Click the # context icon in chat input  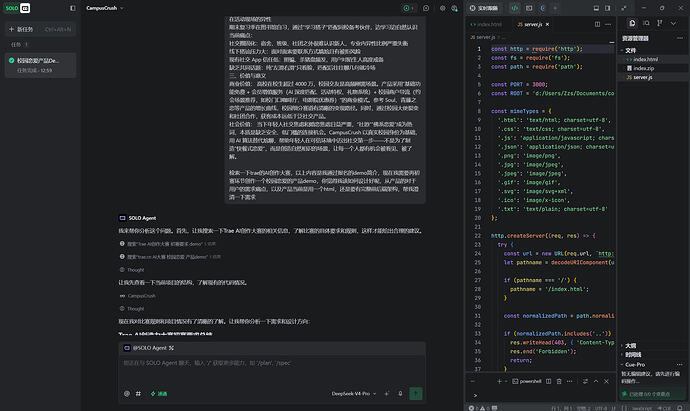tap(138, 393)
